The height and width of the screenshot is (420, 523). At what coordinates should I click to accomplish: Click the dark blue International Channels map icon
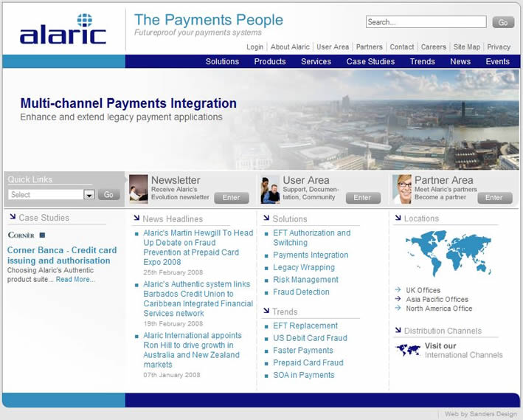[408, 350]
